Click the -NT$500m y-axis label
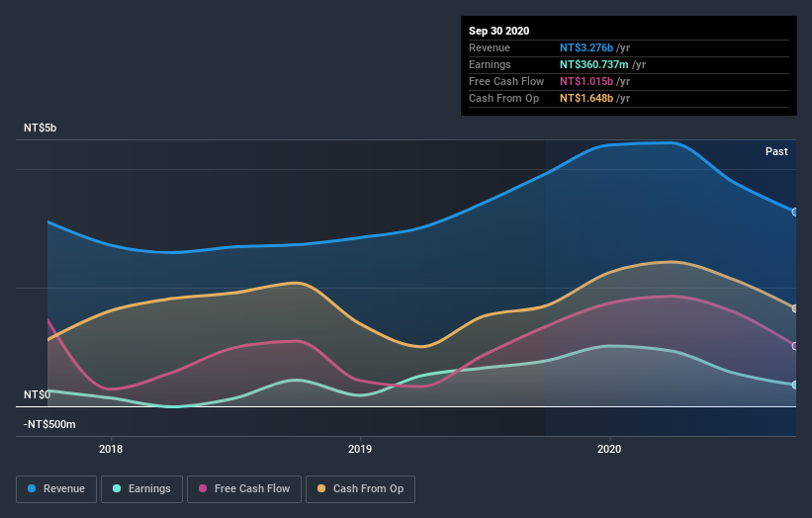The image size is (812, 518). pyautogui.click(x=49, y=424)
